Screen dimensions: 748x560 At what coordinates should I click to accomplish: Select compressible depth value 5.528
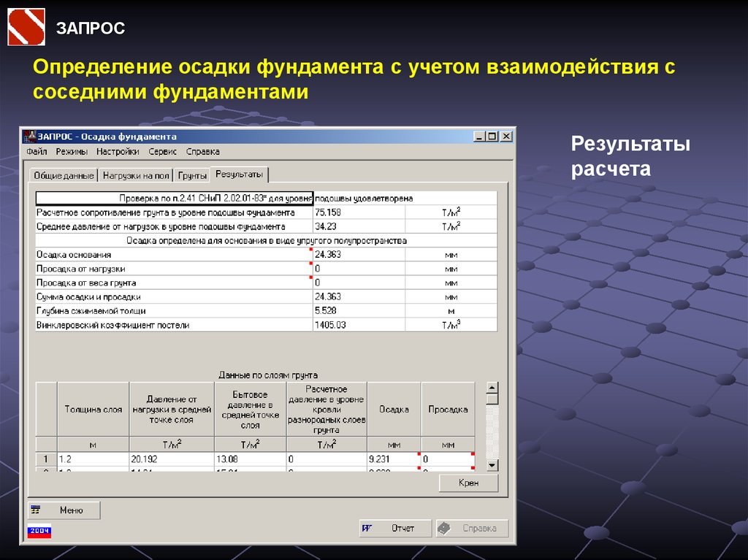359,311
